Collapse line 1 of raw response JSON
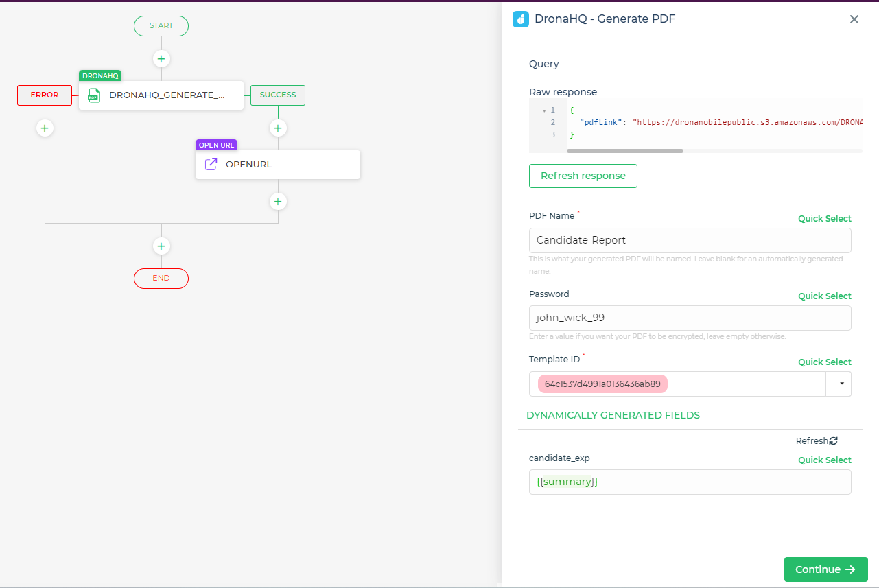Screen dimensions: 879x588 click(544, 110)
